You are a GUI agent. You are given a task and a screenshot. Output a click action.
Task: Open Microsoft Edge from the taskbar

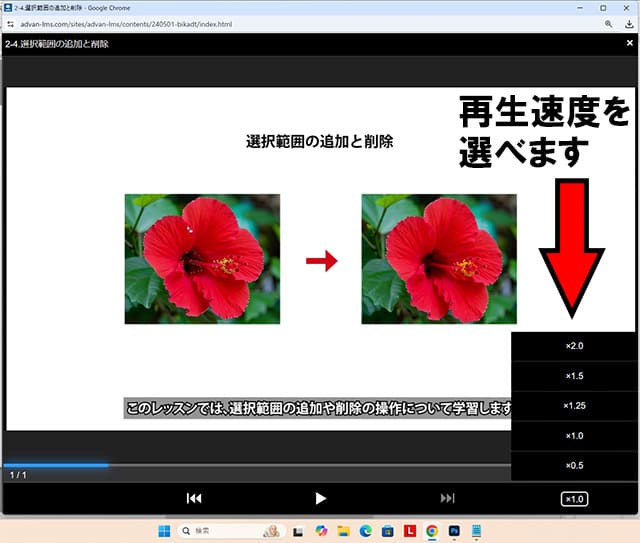pyautogui.click(x=365, y=531)
